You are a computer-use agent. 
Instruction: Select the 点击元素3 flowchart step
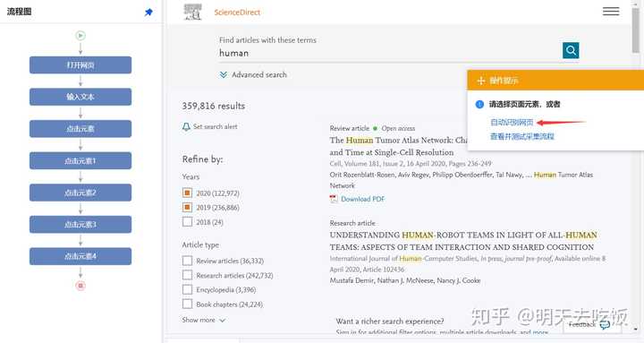80,225
